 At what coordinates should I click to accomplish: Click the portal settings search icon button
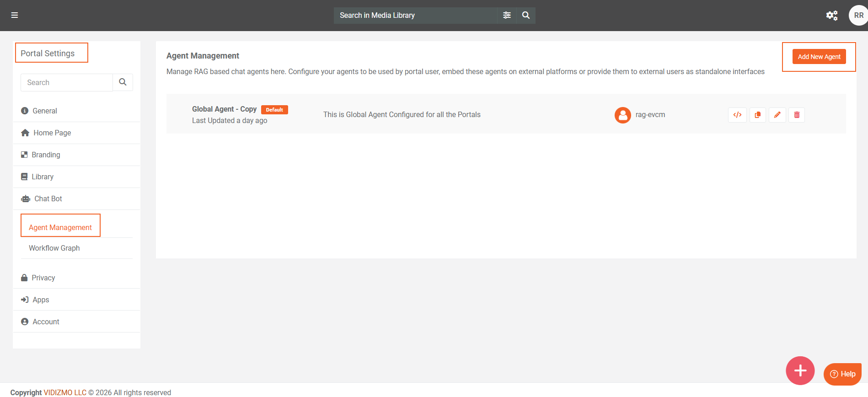[x=123, y=82]
